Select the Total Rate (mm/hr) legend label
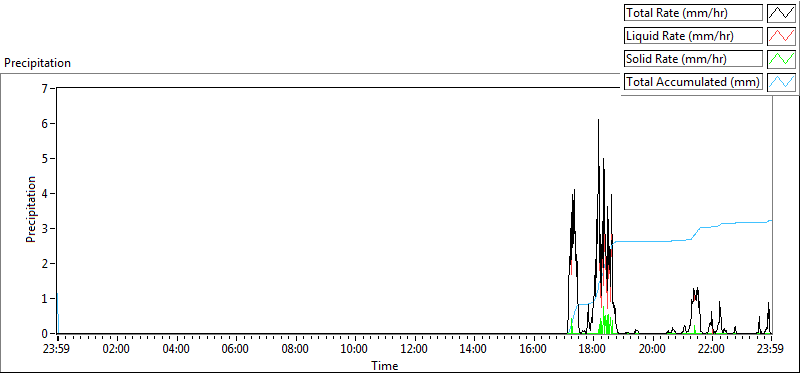The width and height of the screenshot is (800, 373). point(693,13)
